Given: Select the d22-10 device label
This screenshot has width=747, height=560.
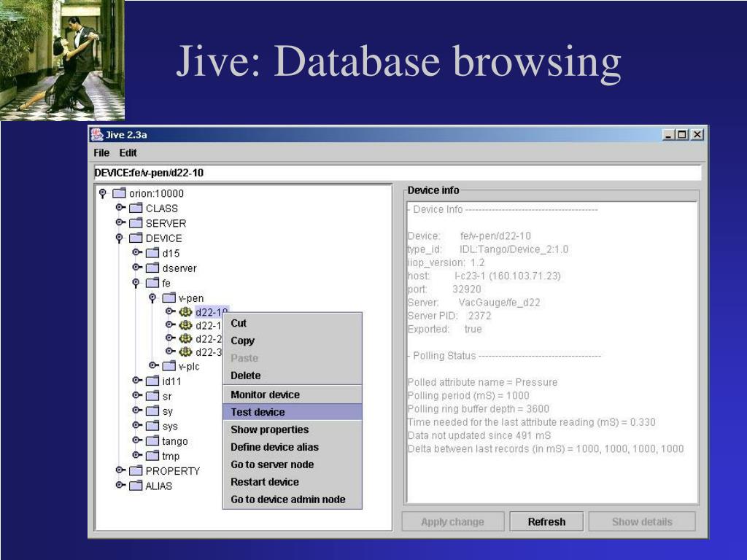Looking at the screenshot, I should (211, 312).
